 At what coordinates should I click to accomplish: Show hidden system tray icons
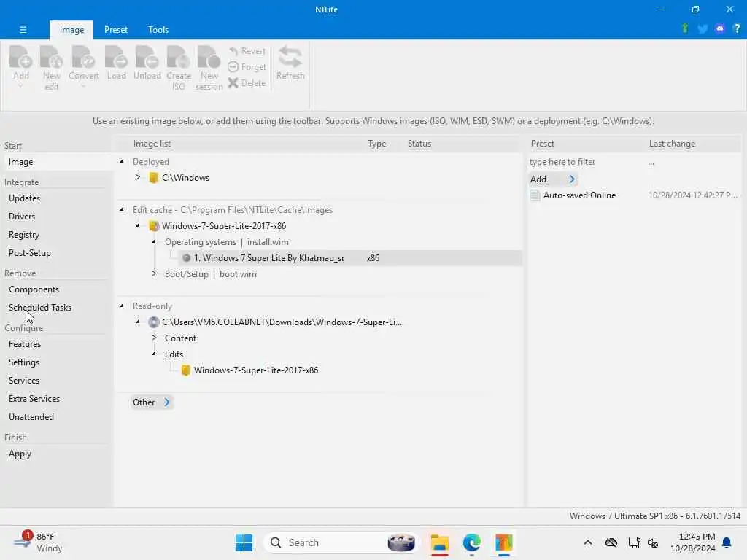click(x=588, y=542)
